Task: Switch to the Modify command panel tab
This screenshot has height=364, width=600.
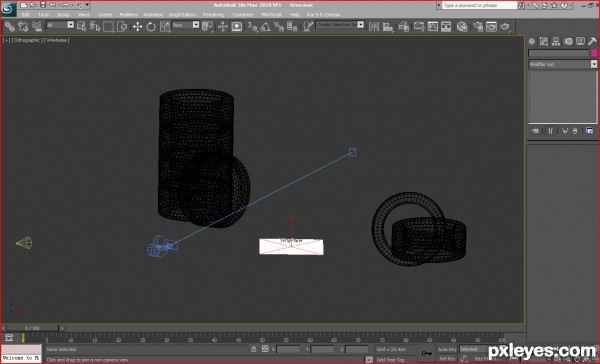Action: pyautogui.click(x=544, y=41)
